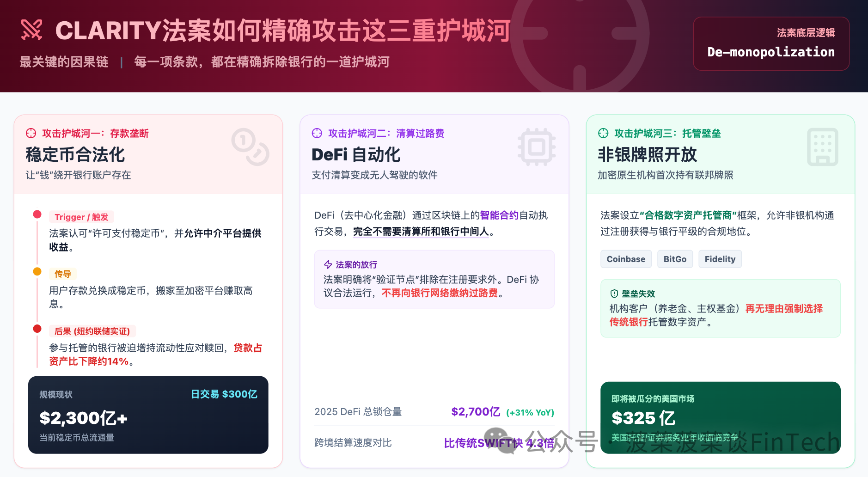The height and width of the screenshot is (477, 868).
Task: Click the dark $2,300亿+ stablecoin stats panel
Action: point(148,415)
